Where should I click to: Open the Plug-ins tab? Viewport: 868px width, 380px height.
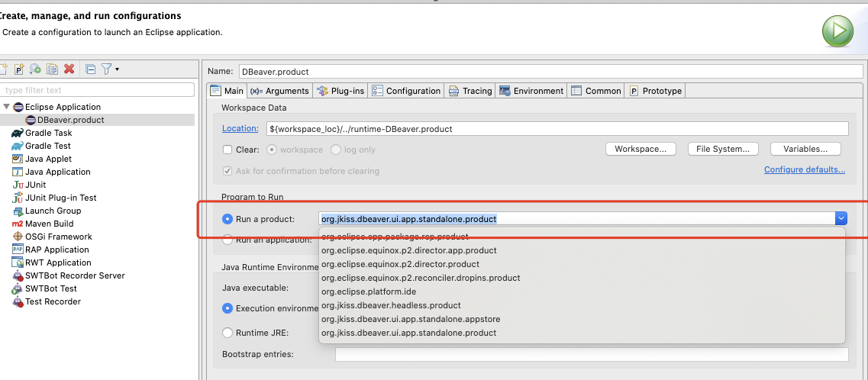(x=341, y=91)
